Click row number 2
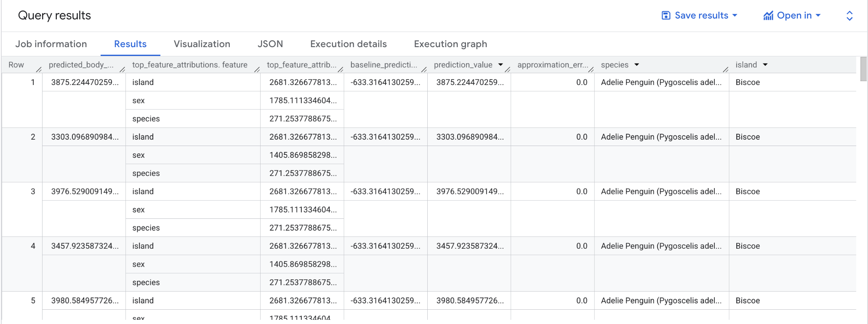 coord(33,137)
